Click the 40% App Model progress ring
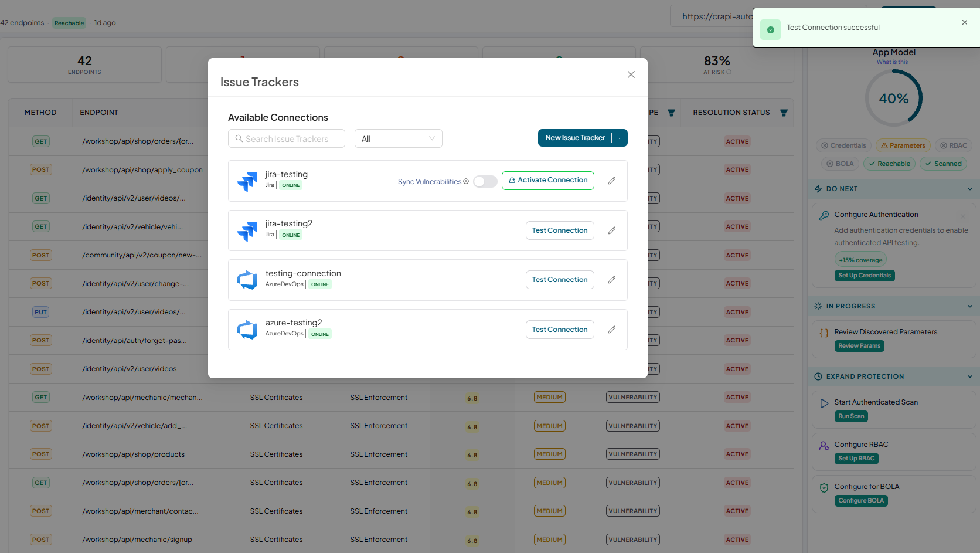Viewport: 980px width, 553px height. click(x=894, y=98)
